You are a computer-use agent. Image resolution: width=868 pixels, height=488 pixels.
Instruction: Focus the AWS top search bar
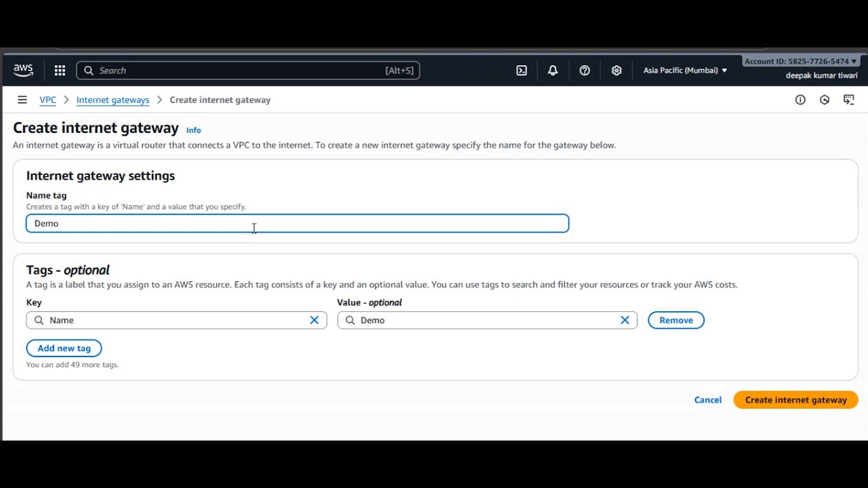[248, 70]
